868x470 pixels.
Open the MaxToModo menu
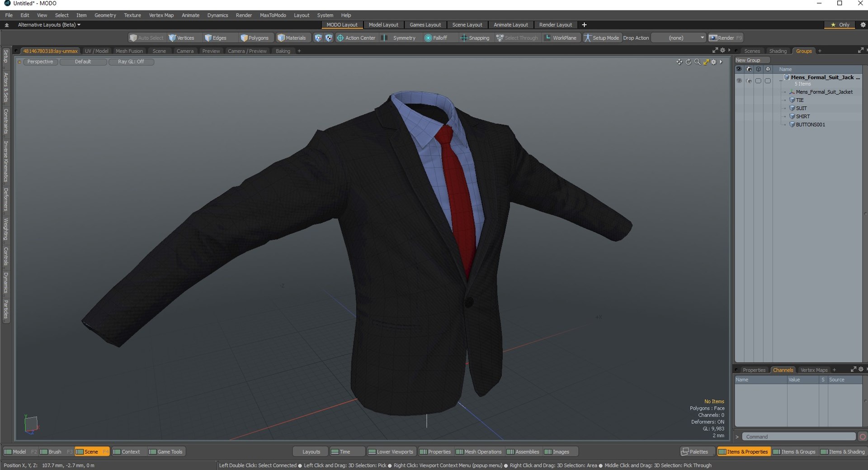click(x=273, y=15)
